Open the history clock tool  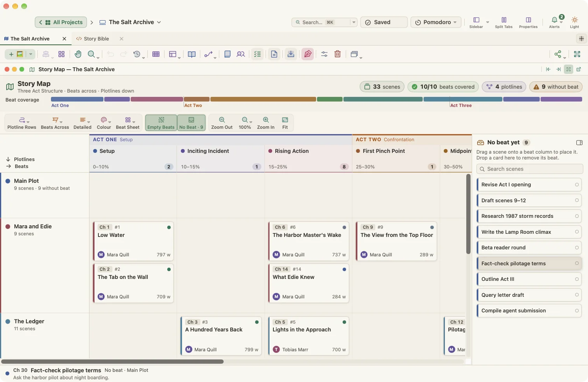136,54
